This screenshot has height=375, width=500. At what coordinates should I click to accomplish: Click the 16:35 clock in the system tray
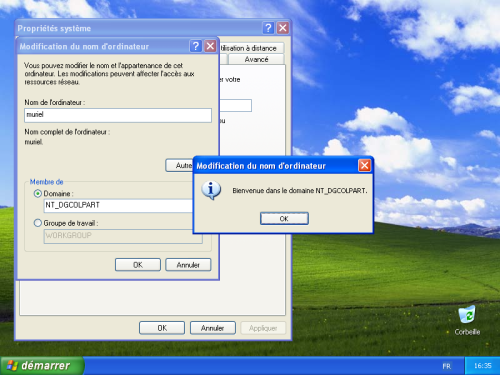tap(482, 366)
